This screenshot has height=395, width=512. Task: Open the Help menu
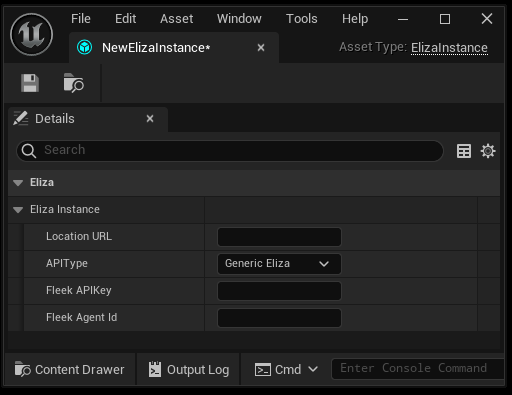tap(355, 19)
